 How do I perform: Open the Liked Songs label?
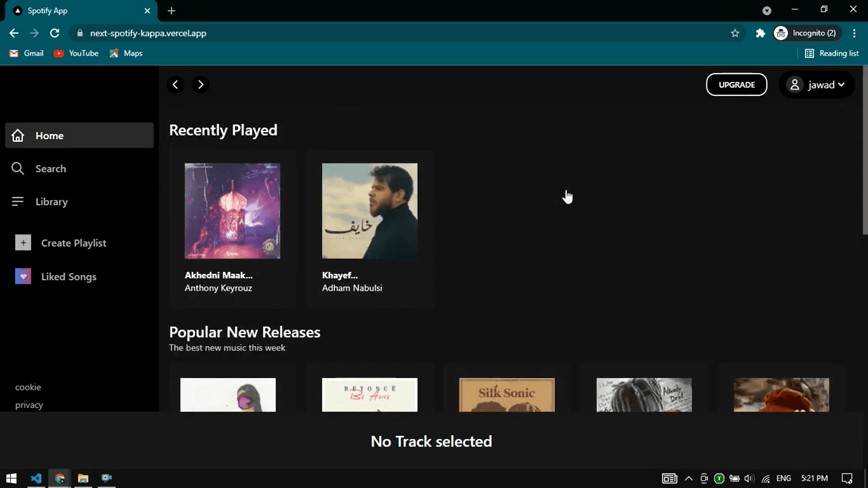pyautogui.click(x=69, y=276)
